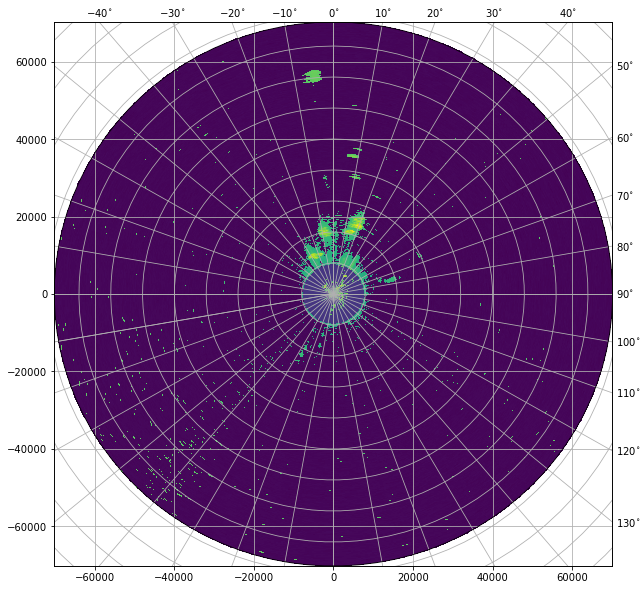The height and width of the screenshot is (590, 640).
Task: Click y-axis tick label 20000
Action: pos(31,217)
